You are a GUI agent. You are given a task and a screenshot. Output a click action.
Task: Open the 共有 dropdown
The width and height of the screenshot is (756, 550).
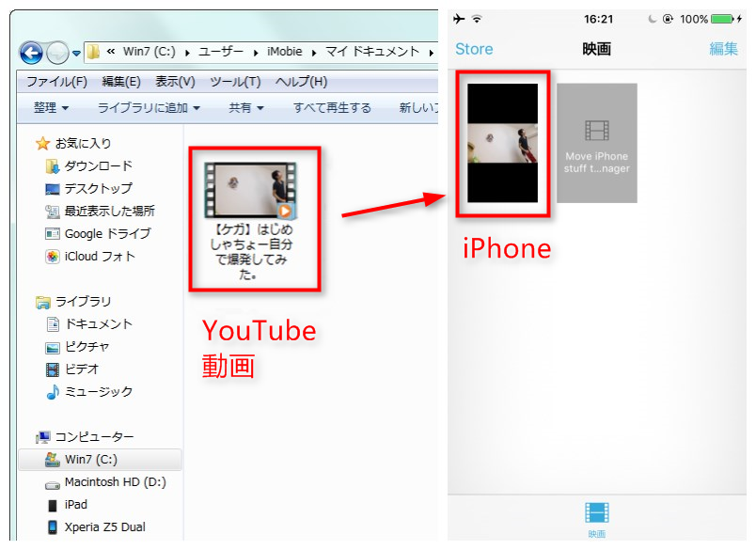246,107
